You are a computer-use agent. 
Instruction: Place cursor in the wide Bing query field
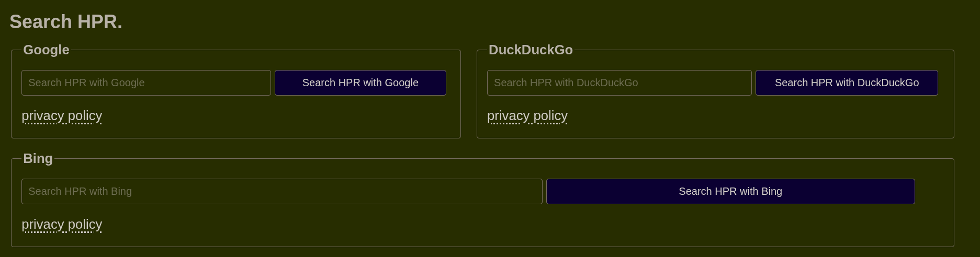click(281, 191)
